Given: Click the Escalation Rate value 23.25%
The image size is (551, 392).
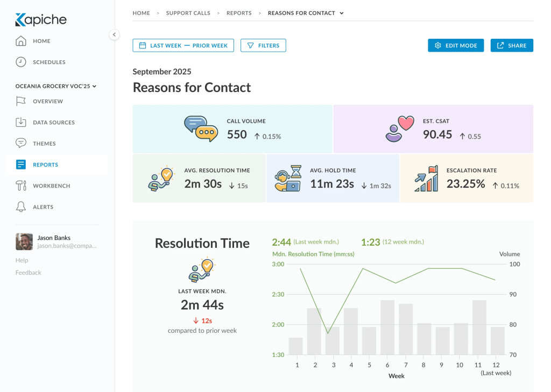Looking at the screenshot, I should 466,184.
